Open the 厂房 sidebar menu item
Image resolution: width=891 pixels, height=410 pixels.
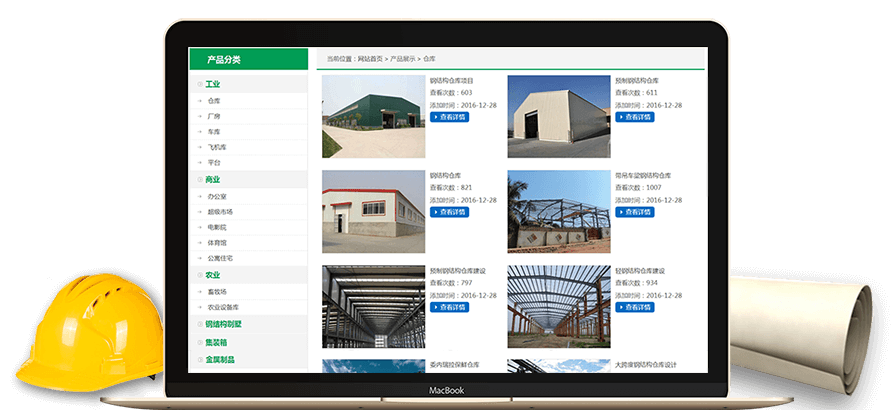coord(214,116)
